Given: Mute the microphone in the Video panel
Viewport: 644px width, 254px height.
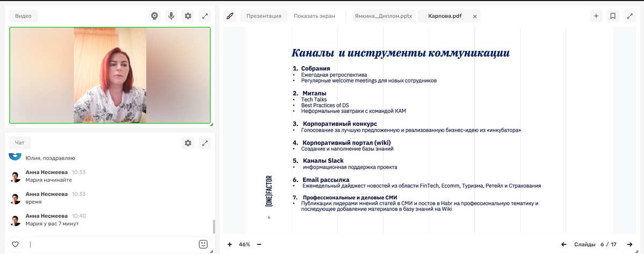Looking at the screenshot, I should [171, 16].
